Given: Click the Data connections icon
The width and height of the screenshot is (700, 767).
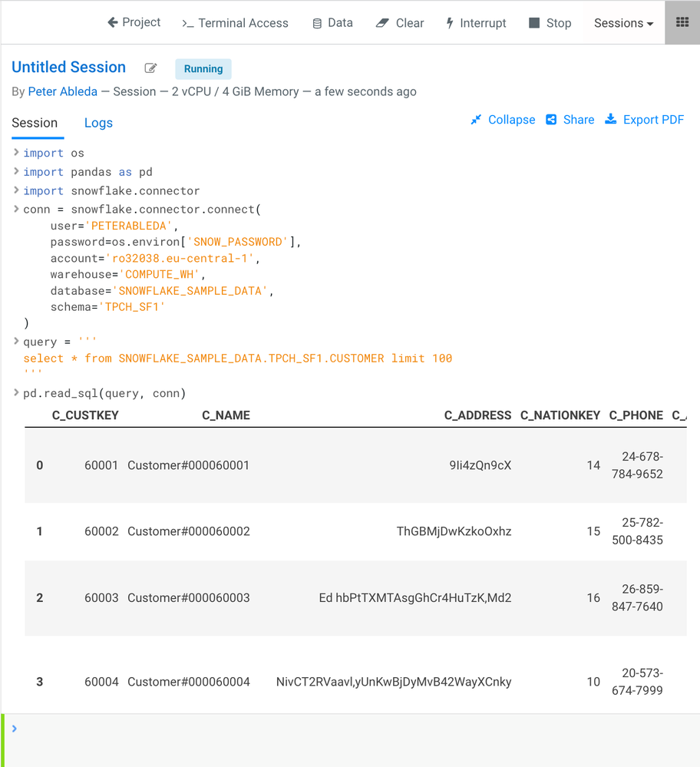Looking at the screenshot, I should click(x=332, y=23).
